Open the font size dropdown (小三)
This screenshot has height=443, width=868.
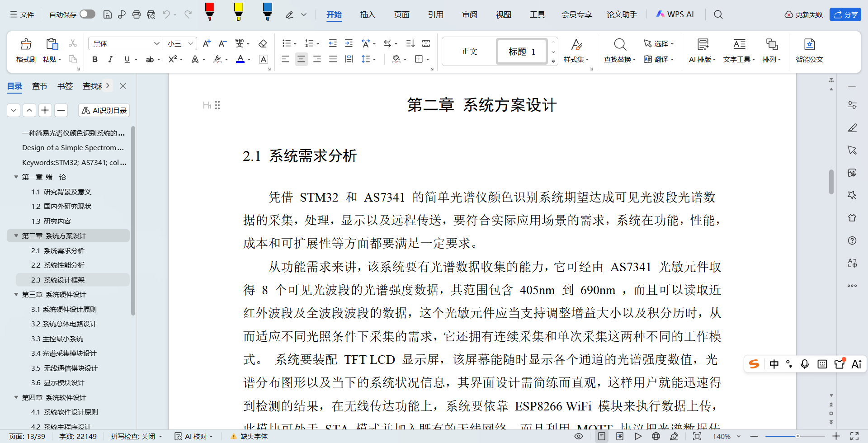[x=191, y=43]
